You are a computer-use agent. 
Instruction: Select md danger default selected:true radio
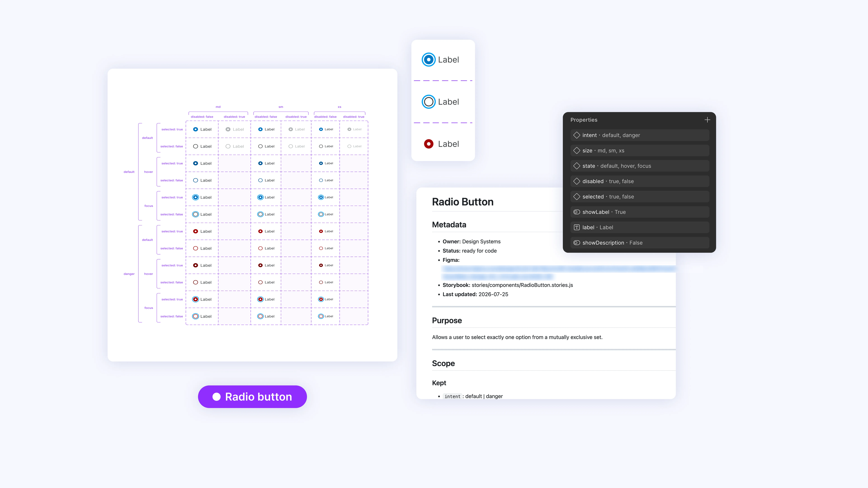pos(195,231)
